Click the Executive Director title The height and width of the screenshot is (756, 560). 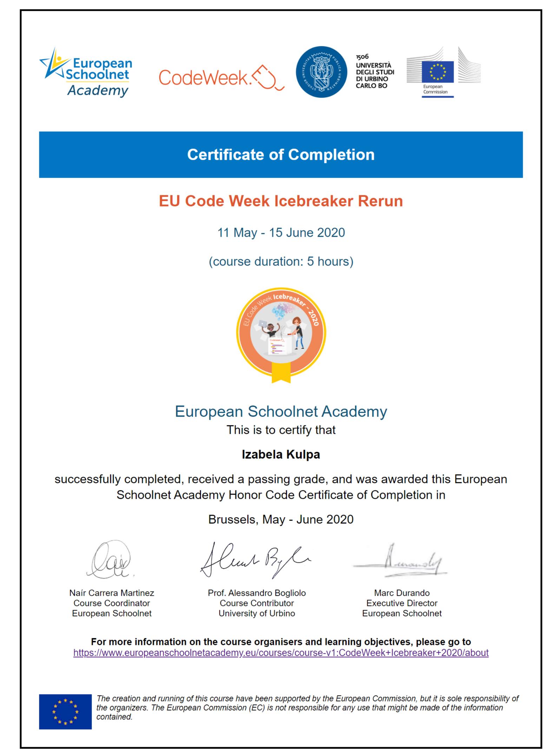(x=402, y=603)
